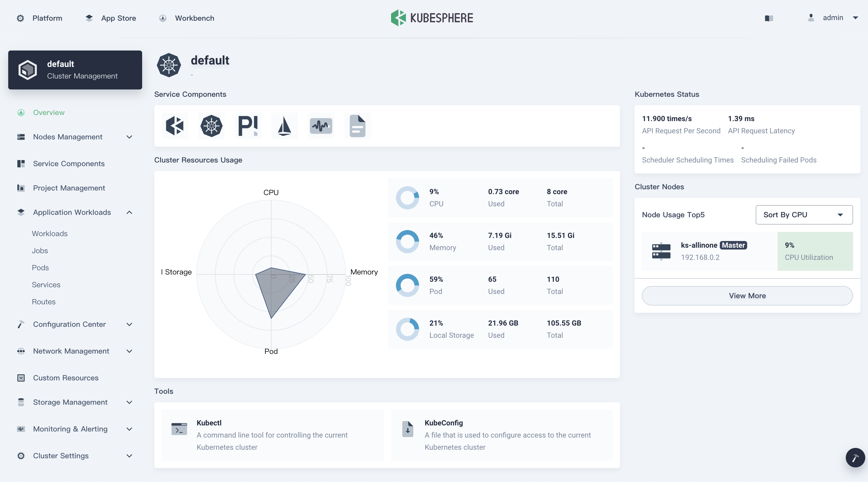Expand Storage Management chevron

129,402
